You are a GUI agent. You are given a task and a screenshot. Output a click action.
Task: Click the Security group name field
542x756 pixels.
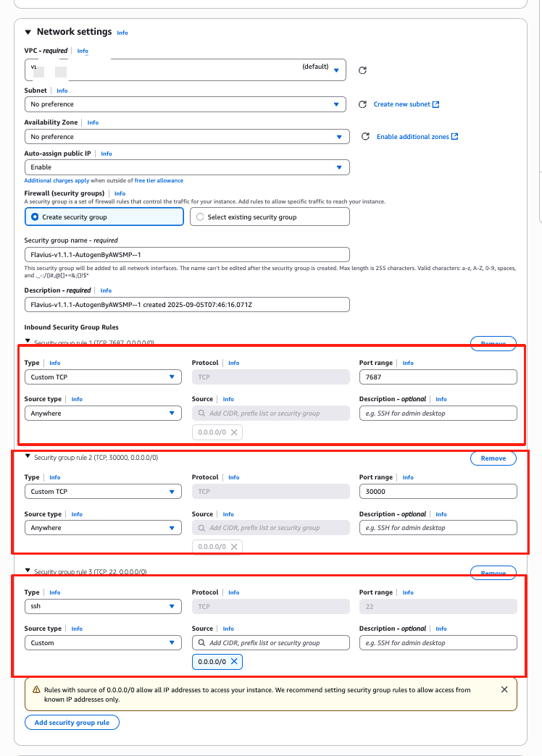[186, 254]
